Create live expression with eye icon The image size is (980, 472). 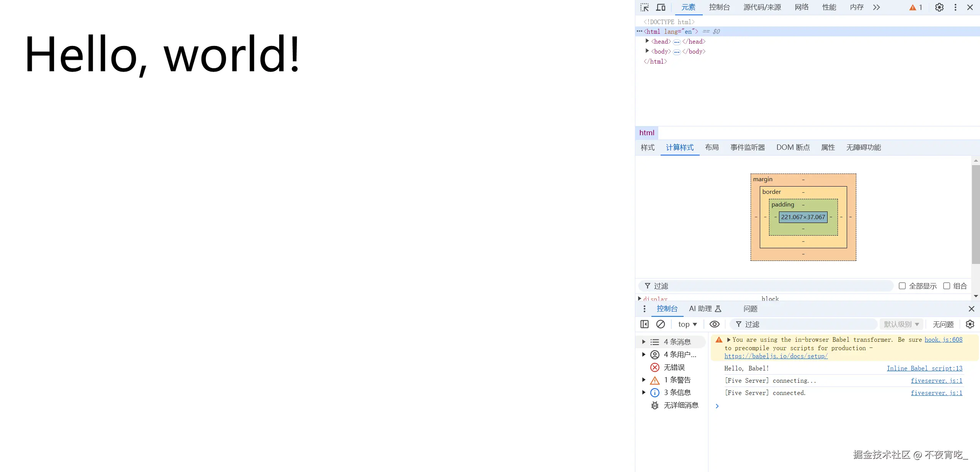(714, 324)
